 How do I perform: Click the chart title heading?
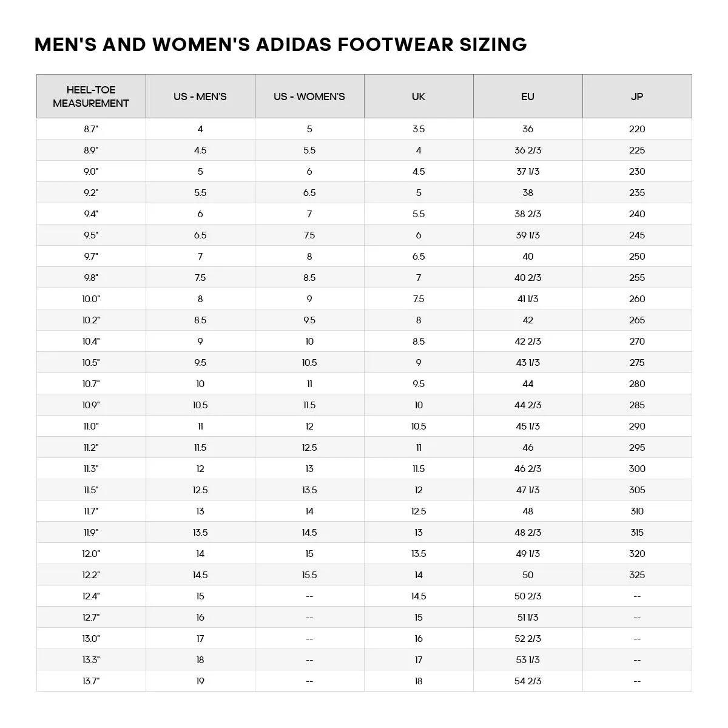coord(280,44)
